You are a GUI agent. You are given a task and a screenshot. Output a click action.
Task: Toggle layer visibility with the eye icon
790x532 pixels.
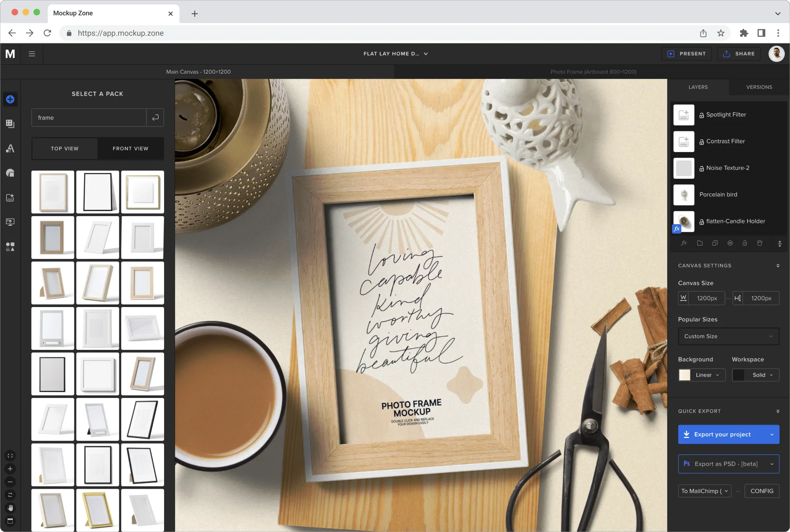(x=730, y=243)
